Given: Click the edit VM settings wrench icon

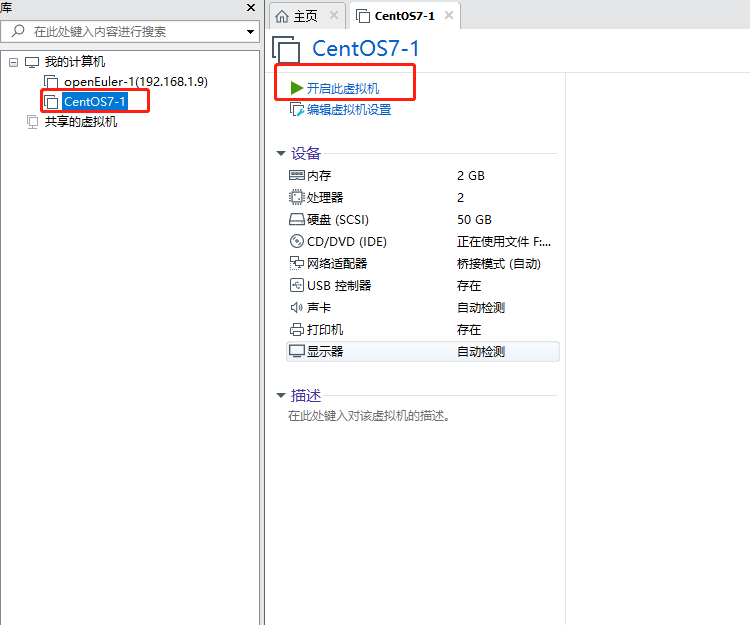Looking at the screenshot, I should click(x=297, y=110).
